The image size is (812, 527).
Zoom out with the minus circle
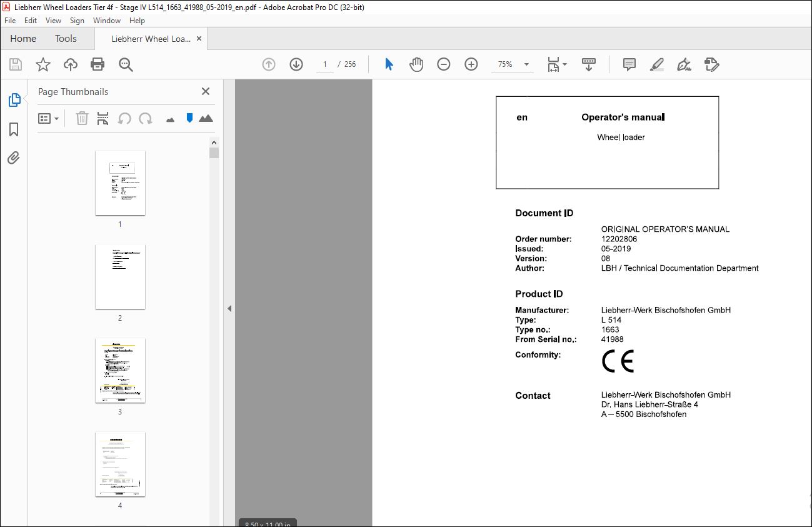pos(444,64)
